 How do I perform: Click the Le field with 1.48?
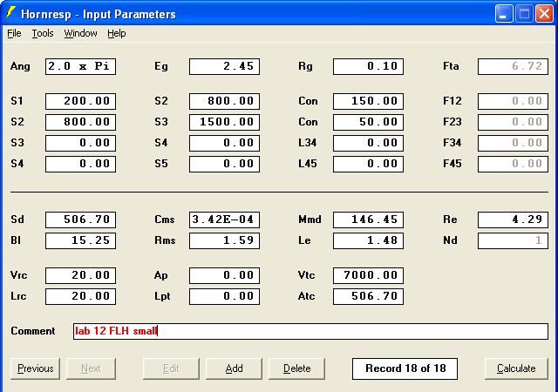coord(368,240)
